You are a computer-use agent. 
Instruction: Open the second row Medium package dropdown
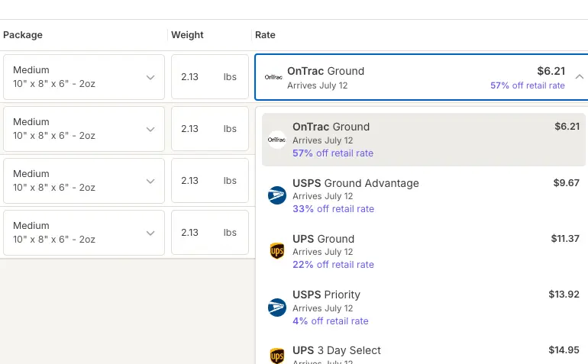[84, 128]
